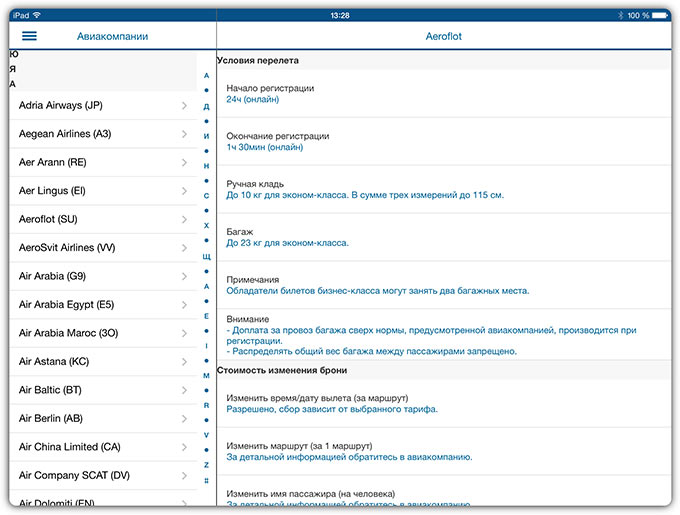Select Air Arabia Egypt (E5) airline

coord(103,305)
